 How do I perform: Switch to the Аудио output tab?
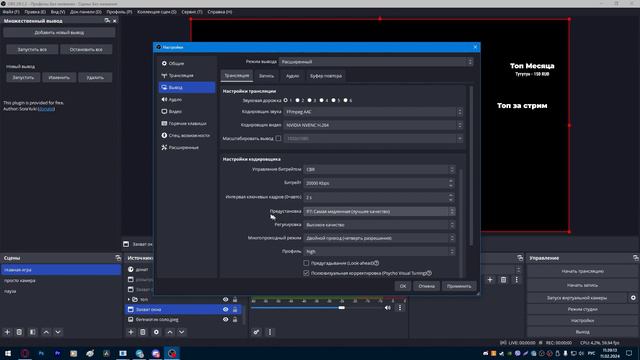coord(292,76)
